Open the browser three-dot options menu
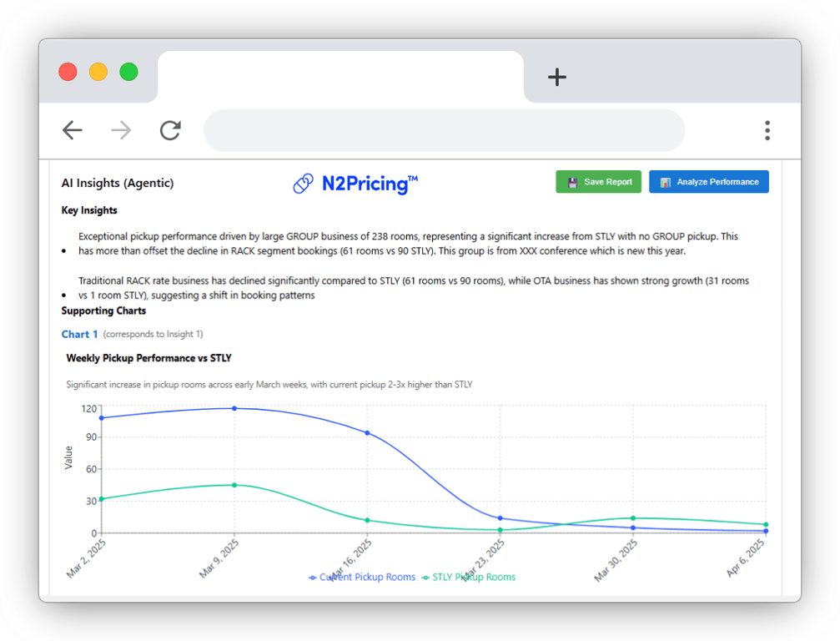This screenshot has height=641, width=840. point(767,130)
